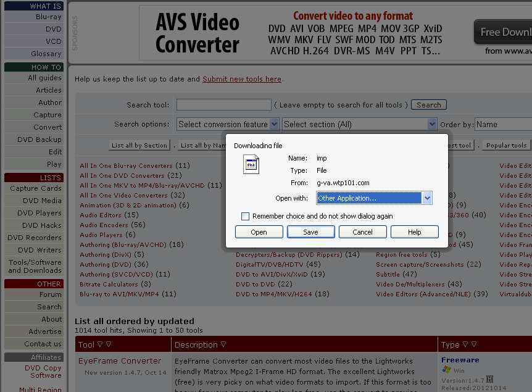Click the file icon in the download dialog
The height and width of the screenshot is (392, 532).
coord(251,164)
